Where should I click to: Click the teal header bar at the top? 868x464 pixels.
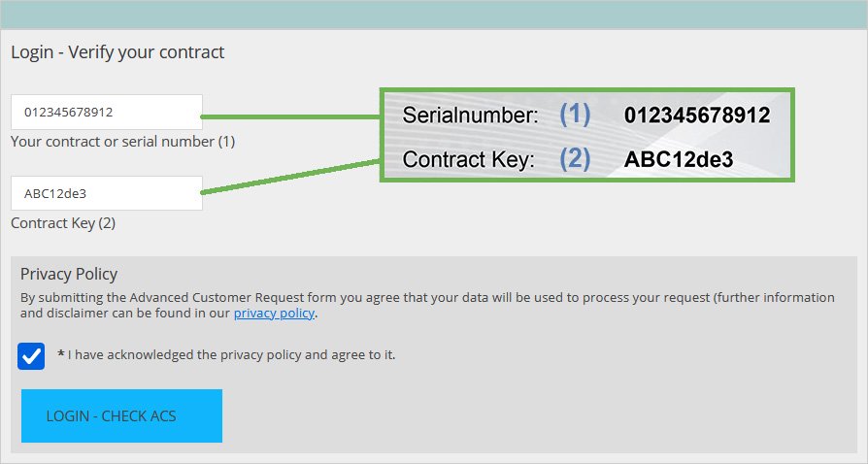[434, 14]
